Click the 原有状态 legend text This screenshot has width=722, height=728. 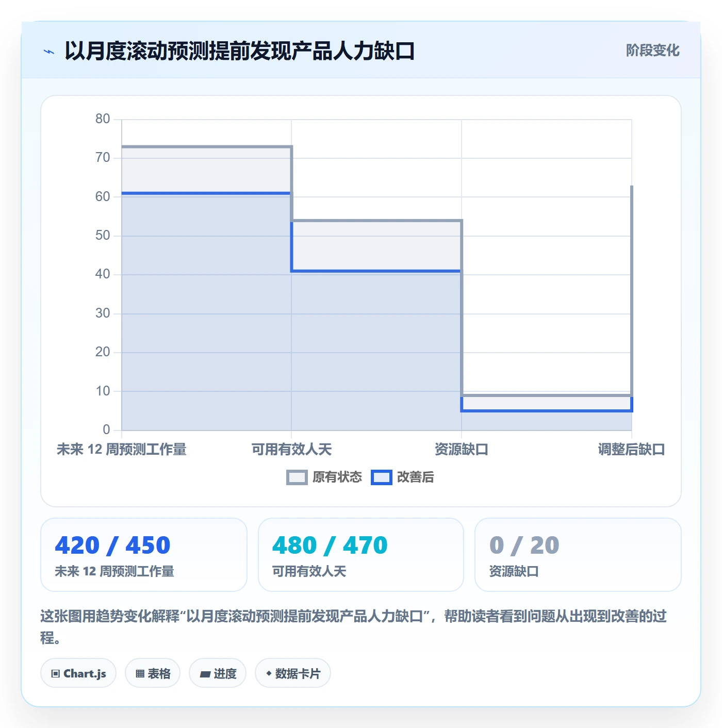point(337,477)
